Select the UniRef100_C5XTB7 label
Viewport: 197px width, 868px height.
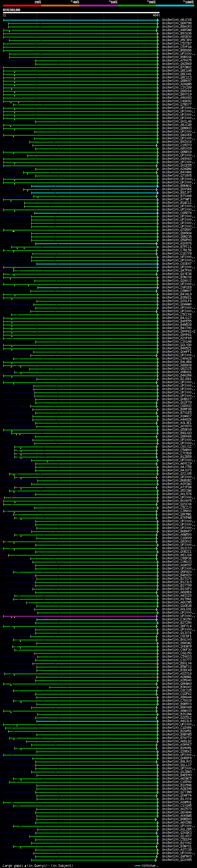(176, 43)
